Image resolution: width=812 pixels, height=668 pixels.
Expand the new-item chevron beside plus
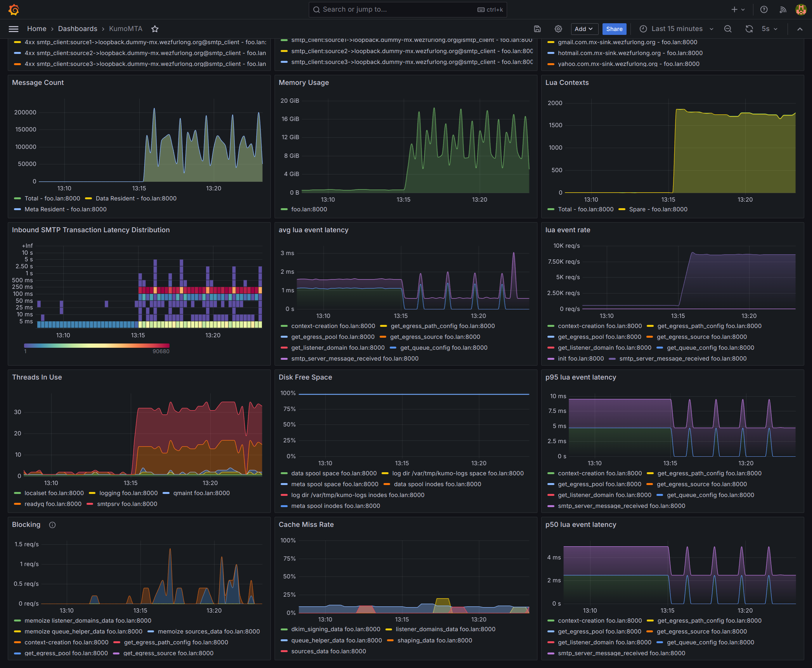(x=743, y=10)
